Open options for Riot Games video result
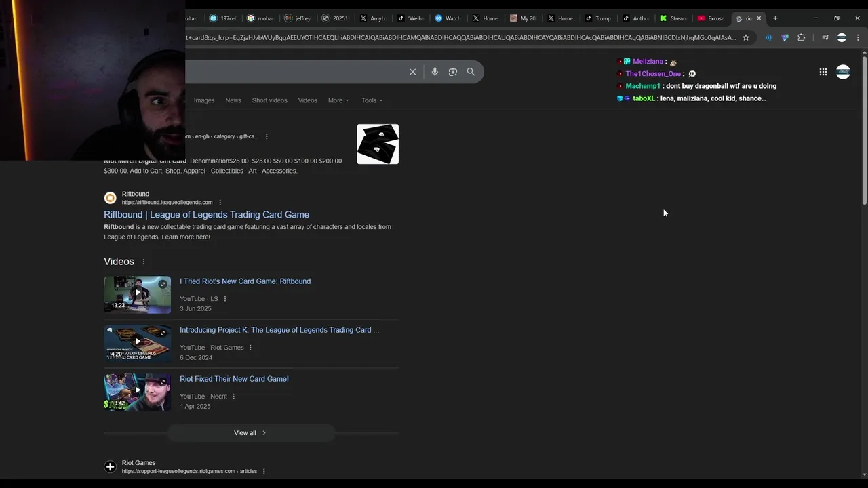Screen dimensions: 868x488 pos(250,348)
